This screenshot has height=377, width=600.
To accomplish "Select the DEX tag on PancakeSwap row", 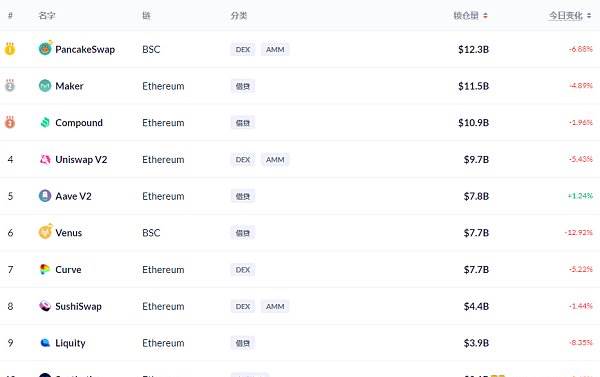I will click(243, 49).
